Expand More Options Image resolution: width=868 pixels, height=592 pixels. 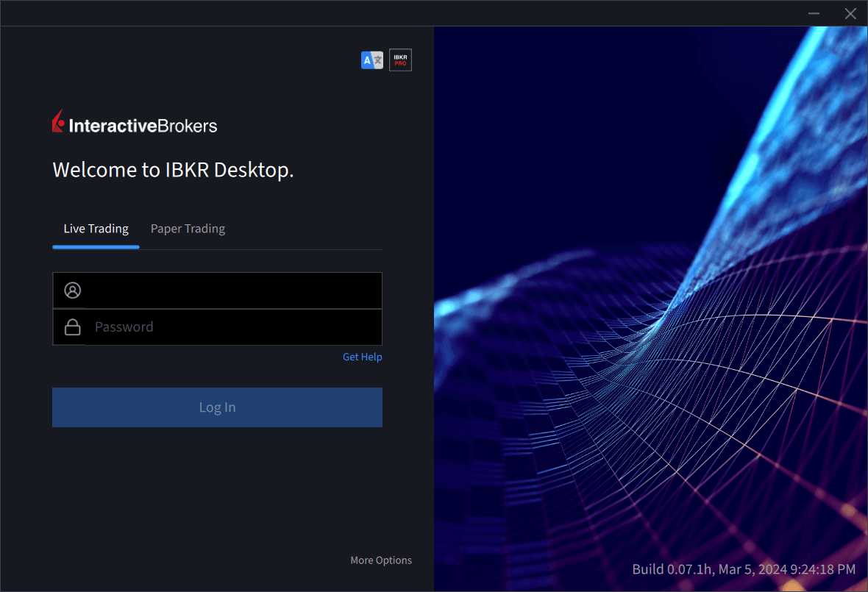380,560
